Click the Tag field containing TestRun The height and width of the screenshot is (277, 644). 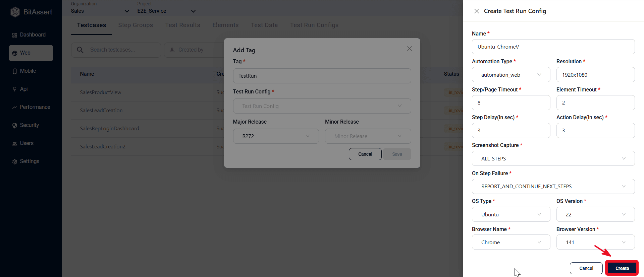(x=322, y=76)
